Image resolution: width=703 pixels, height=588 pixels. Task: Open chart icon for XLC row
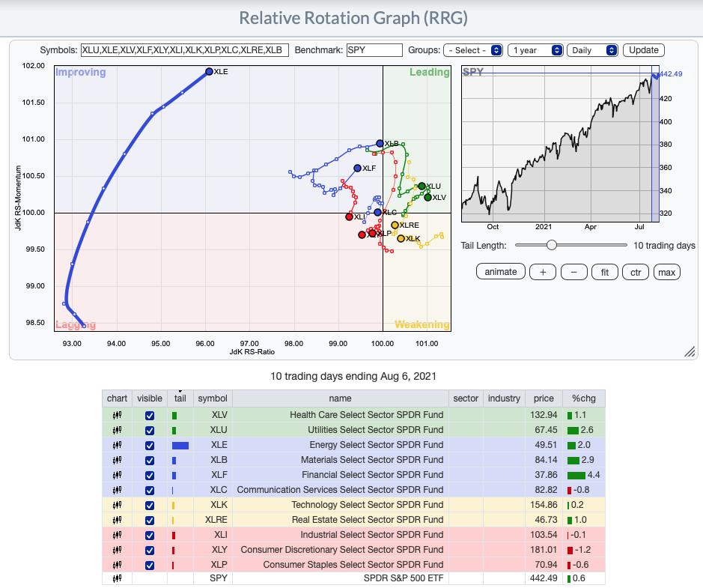click(117, 490)
